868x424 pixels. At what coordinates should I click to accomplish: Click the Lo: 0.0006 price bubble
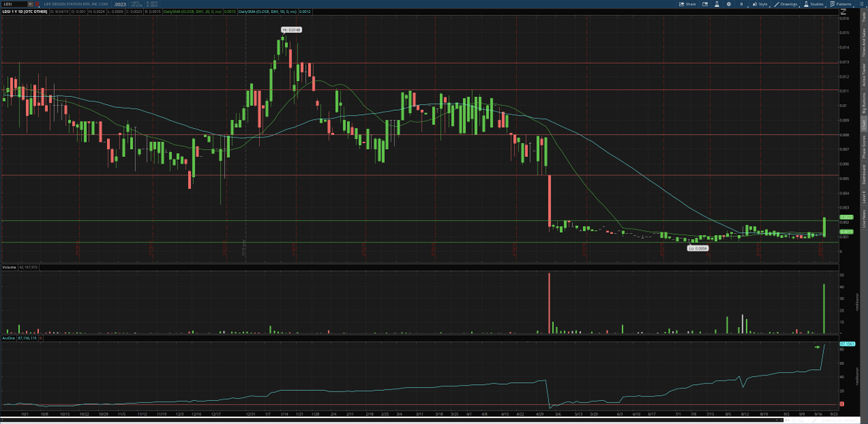pyautogui.click(x=697, y=247)
